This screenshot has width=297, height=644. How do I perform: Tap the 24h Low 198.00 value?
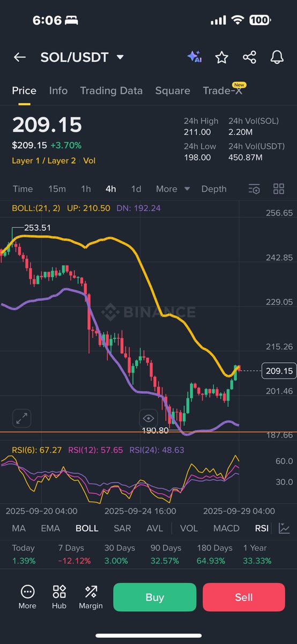pos(197,157)
